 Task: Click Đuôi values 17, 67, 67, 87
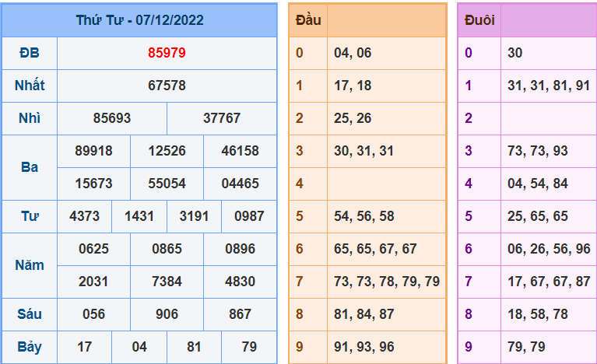click(x=549, y=282)
